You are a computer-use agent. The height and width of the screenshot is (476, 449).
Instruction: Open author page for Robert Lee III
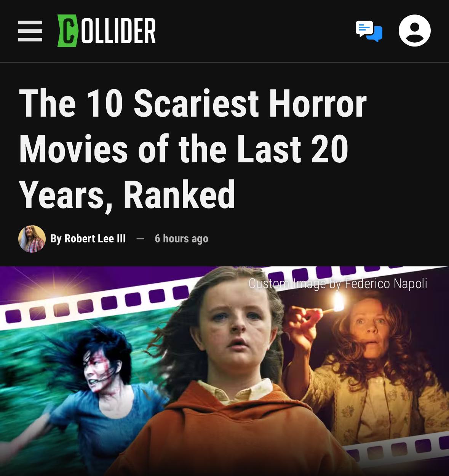pos(95,239)
